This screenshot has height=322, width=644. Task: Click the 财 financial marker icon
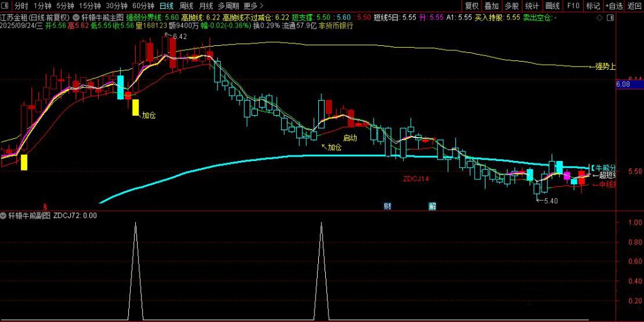point(388,206)
